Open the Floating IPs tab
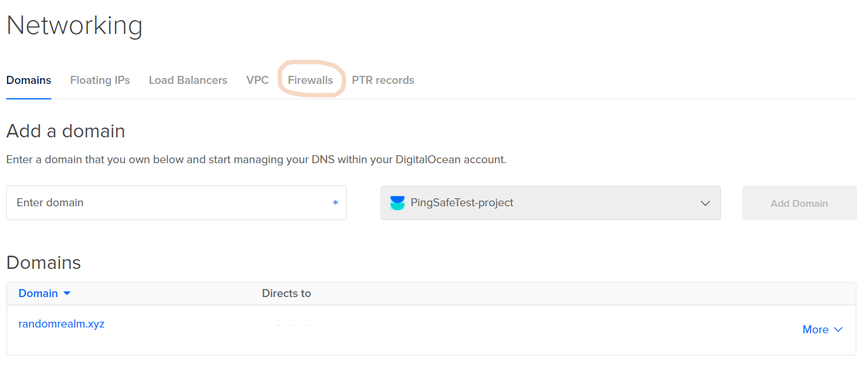 pos(100,80)
